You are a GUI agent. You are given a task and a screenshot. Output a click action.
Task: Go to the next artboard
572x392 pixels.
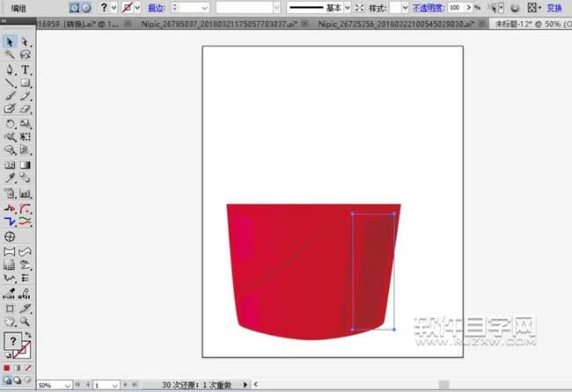coord(125,385)
